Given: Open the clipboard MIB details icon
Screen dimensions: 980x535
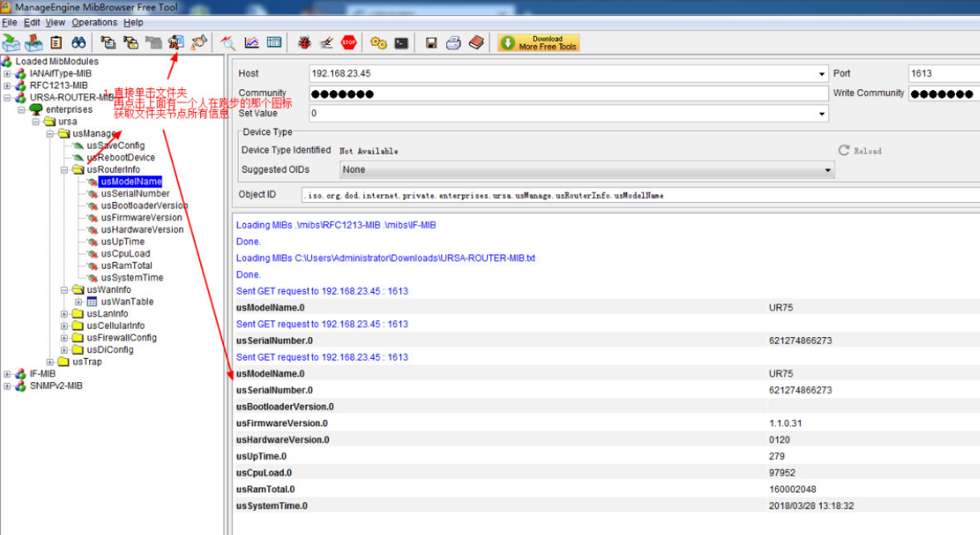Looking at the screenshot, I should pos(56,43).
